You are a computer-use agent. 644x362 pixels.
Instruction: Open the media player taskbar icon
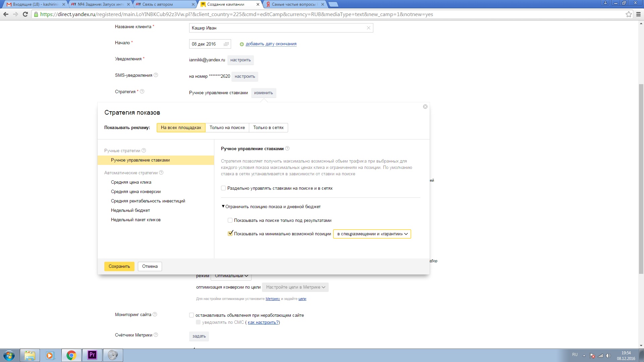(x=50, y=355)
